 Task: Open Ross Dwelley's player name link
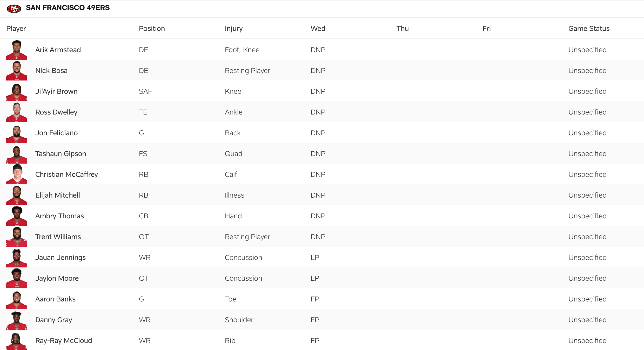click(56, 112)
